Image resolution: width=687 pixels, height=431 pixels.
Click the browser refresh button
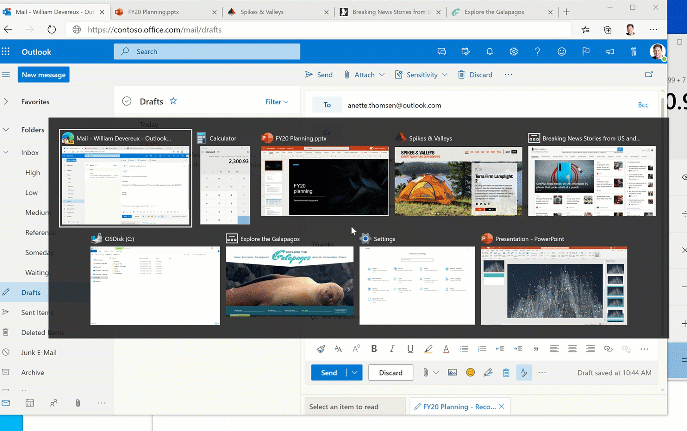click(x=52, y=29)
